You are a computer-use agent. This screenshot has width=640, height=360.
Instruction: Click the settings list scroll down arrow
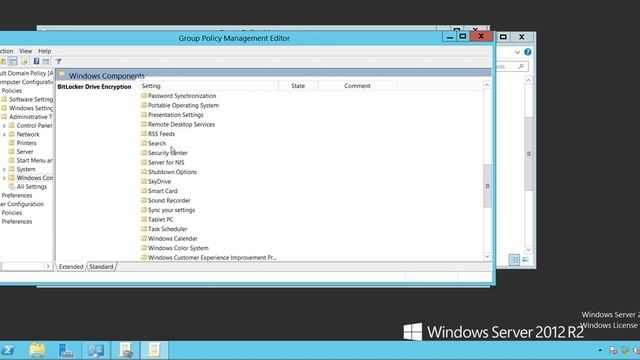[x=487, y=257]
